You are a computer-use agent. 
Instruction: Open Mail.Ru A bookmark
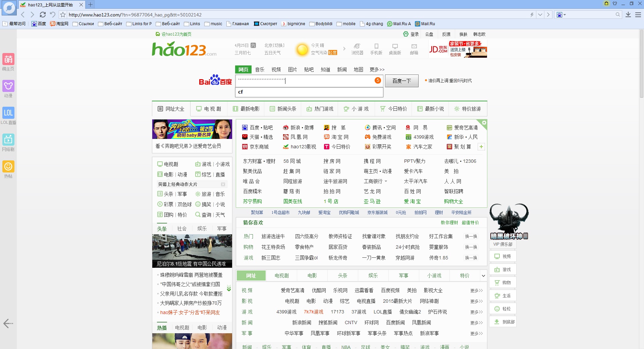tap(399, 24)
